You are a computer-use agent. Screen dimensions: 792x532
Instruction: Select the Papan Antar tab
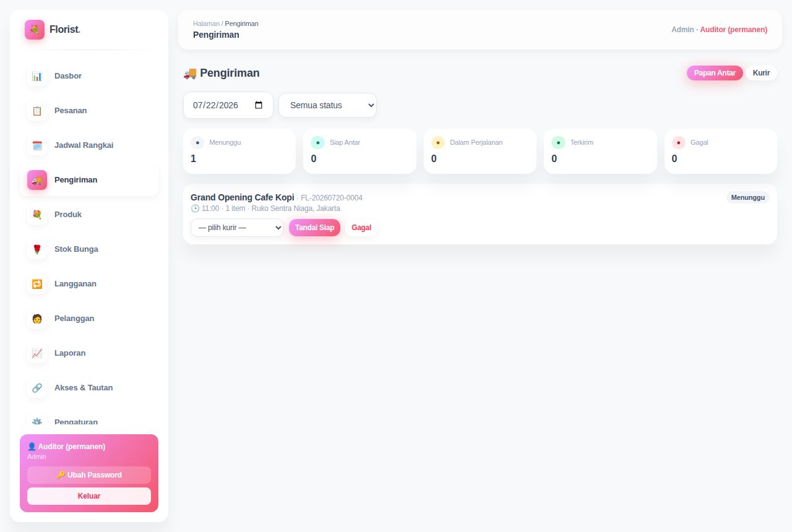pos(715,73)
